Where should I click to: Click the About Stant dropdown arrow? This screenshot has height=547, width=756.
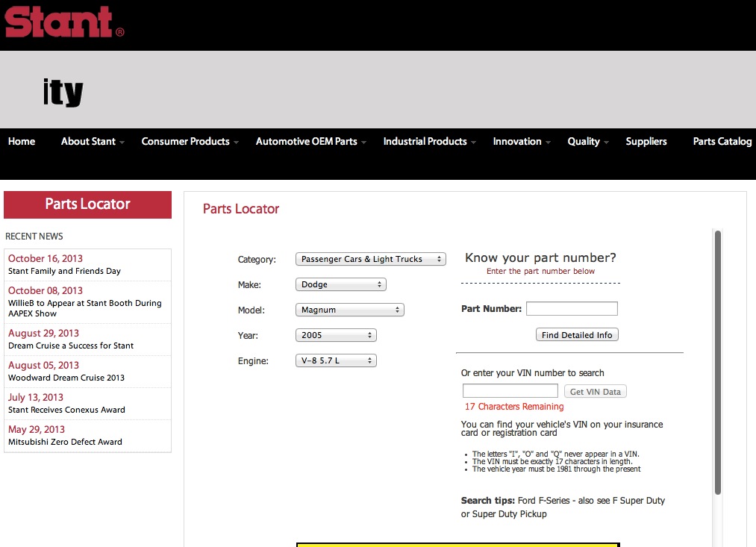coord(122,143)
